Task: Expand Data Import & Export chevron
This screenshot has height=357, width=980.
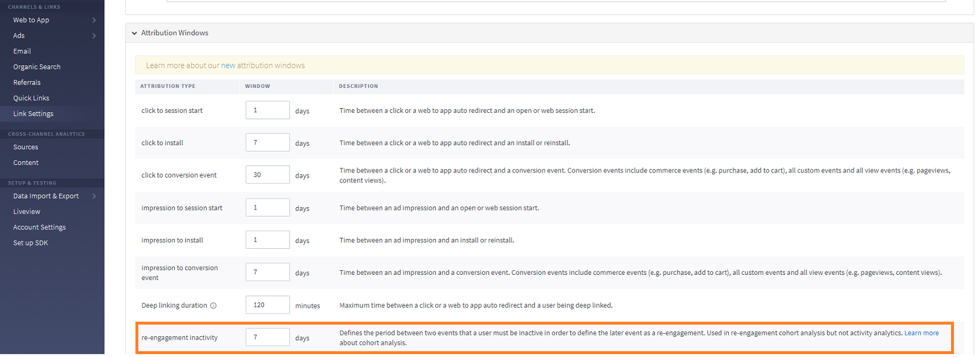Action: (x=94, y=196)
